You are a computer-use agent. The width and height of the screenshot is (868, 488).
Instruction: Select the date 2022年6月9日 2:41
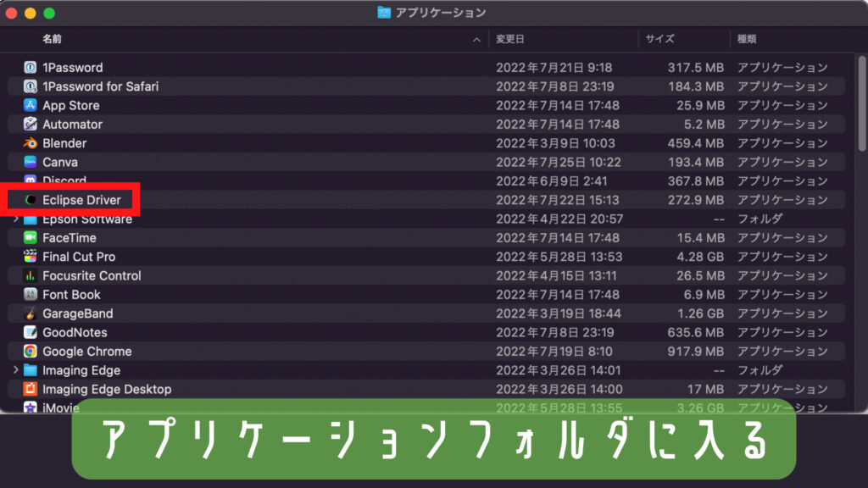pyautogui.click(x=551, y=181)
